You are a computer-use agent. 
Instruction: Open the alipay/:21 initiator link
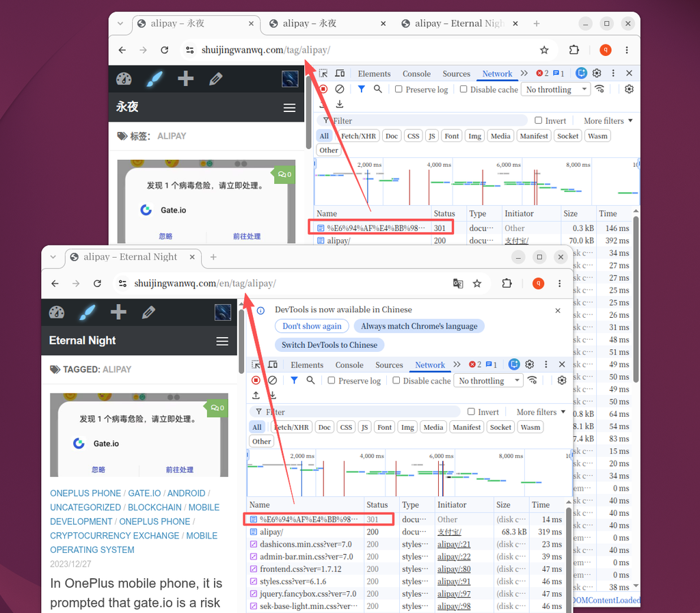(454, 544)
